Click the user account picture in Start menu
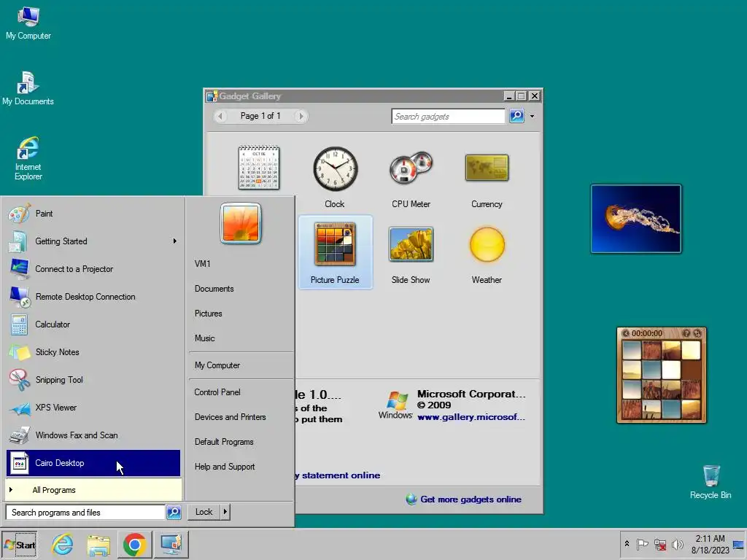The width and height of the screenshot is (747, 560). [x=241, y=223]
